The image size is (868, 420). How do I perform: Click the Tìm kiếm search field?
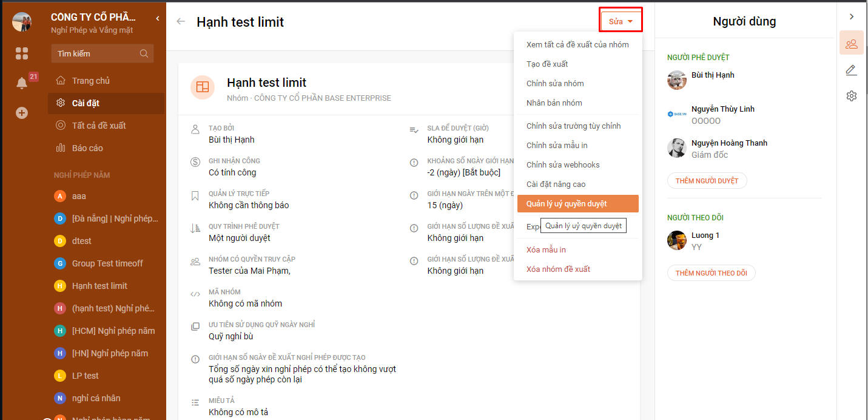pos(103,53)
